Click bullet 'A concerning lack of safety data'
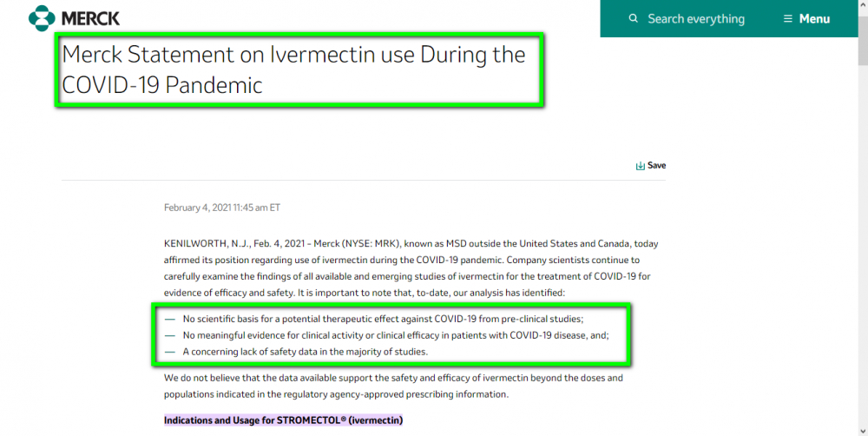 coord(305,352)
